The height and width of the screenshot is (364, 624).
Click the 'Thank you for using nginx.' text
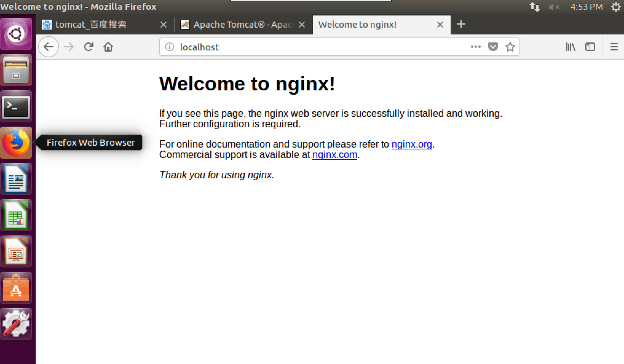pos(216,175)
